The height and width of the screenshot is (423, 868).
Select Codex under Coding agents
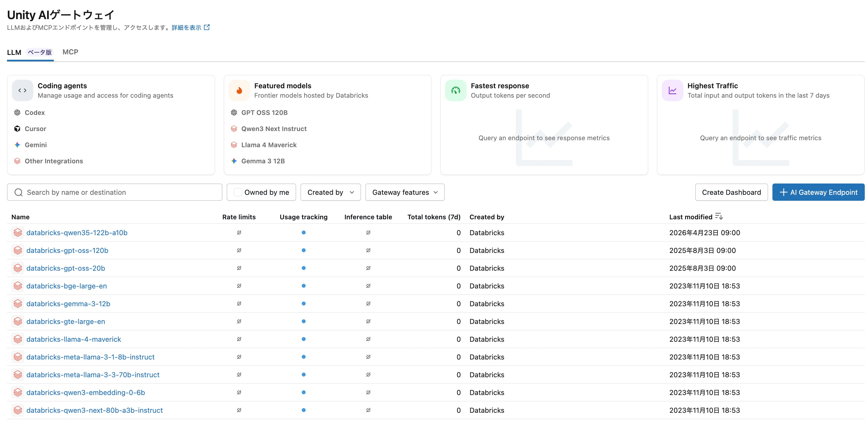coord(35,112)
